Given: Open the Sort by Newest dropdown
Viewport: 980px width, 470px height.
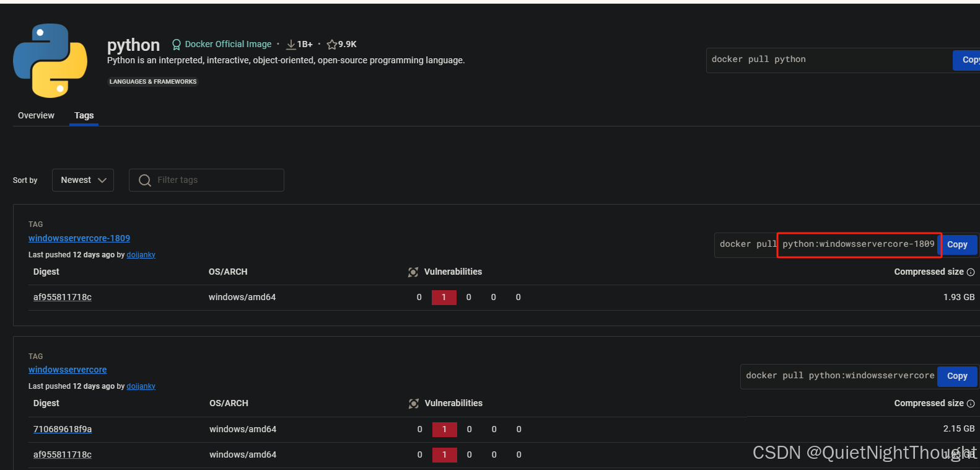Looking at the screenshot, I should pos(83,180).
